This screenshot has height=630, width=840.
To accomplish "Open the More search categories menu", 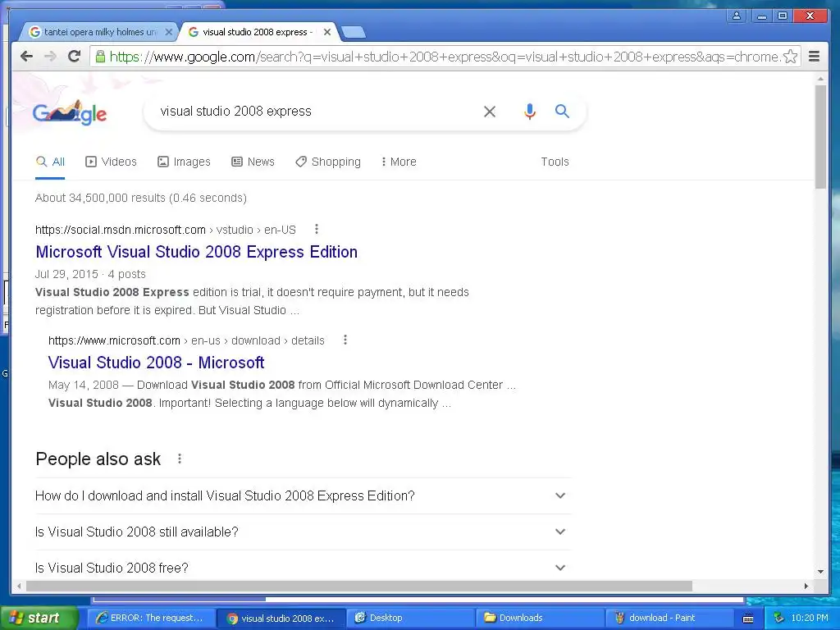I will click(x=399, y=162).
